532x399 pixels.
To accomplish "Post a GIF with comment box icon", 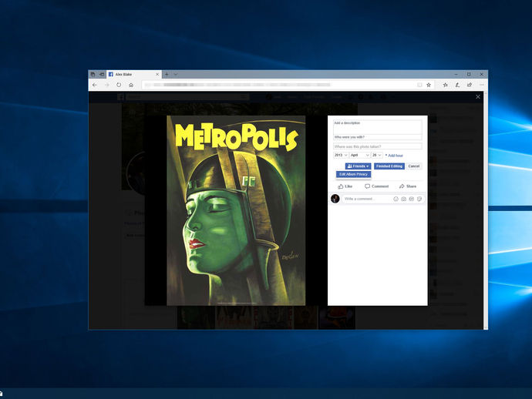I will coord(412,199).
